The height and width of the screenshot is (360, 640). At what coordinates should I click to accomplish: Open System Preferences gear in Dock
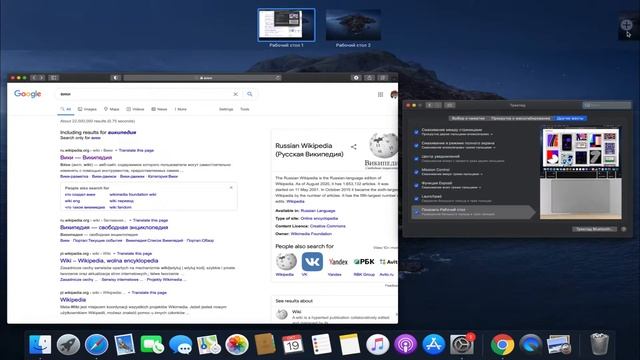[x=462, y=344]
